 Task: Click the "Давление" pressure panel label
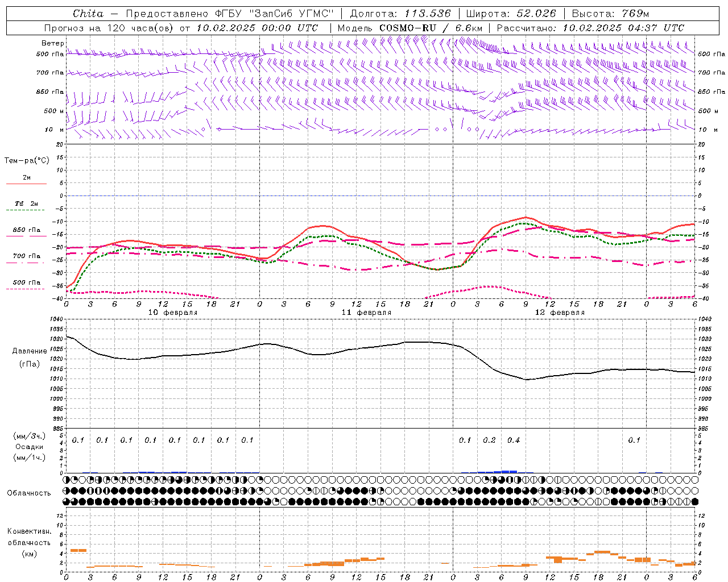click(30, 351)
